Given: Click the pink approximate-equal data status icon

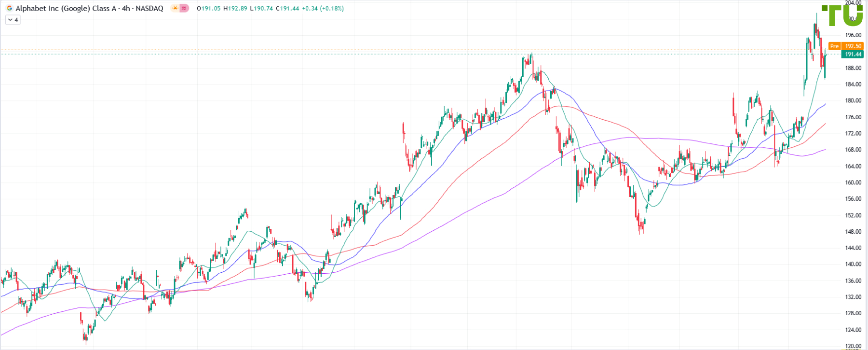Looking at the screenshot, I should (184, 8).
